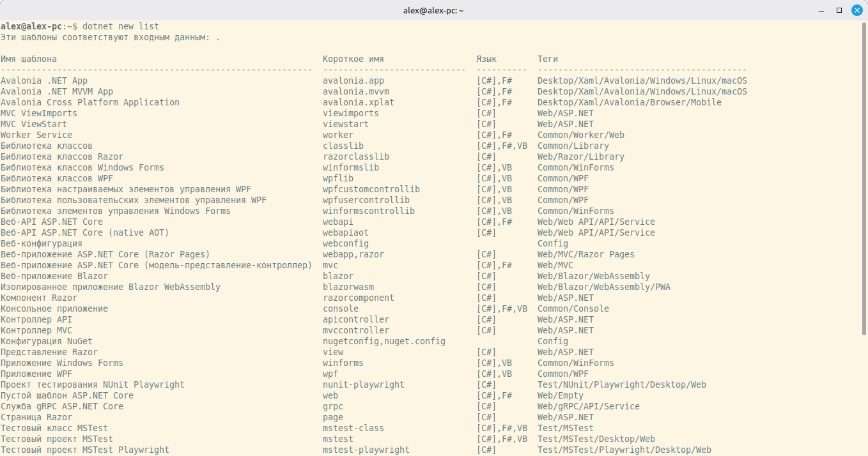Click the 'razorclasslib' short name
The height and width of the screenshot is (456, 868).
(356, 156)
